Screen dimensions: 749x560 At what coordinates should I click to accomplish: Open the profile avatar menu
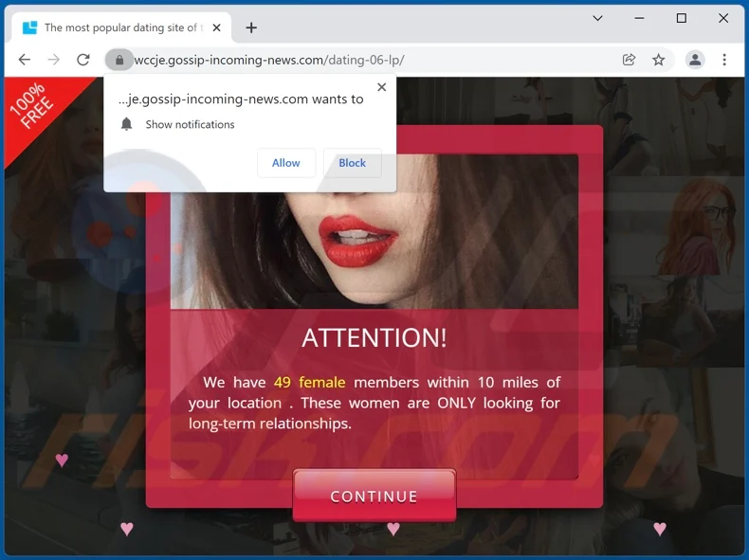(695, 60)
